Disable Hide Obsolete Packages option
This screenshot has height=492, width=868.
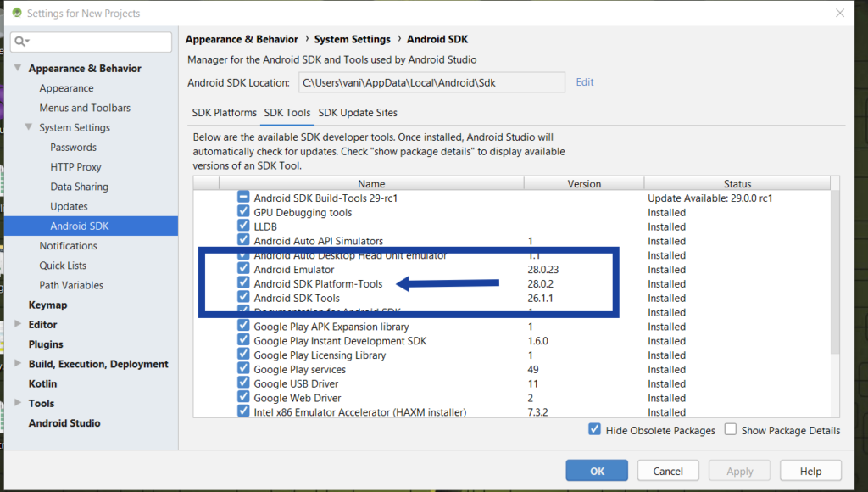(595, 430)
